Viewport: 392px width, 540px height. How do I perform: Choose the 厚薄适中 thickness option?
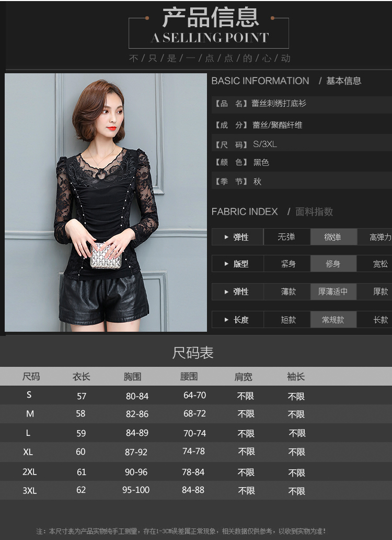(x=333, y=291)
